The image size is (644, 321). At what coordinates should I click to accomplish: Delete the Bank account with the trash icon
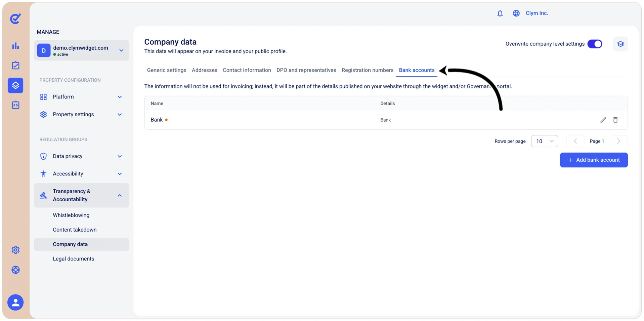click(615, 120)
